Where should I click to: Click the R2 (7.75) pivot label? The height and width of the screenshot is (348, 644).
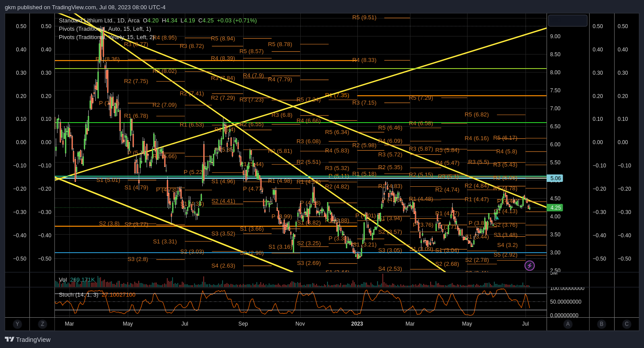tap(136, 81)
